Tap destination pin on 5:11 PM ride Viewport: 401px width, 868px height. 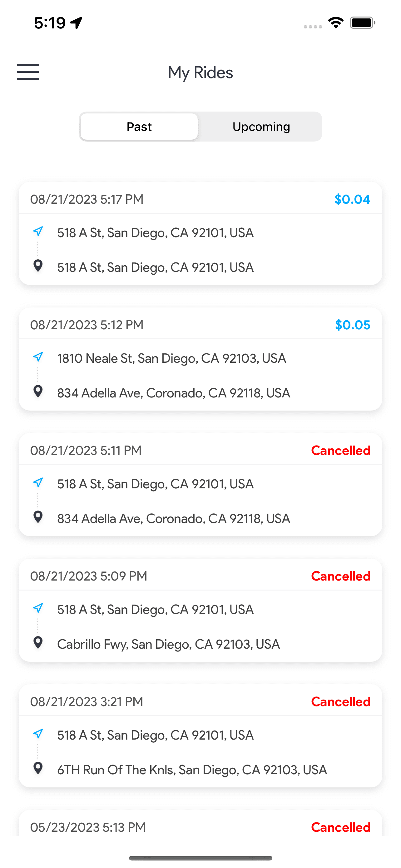click(38, 517)
